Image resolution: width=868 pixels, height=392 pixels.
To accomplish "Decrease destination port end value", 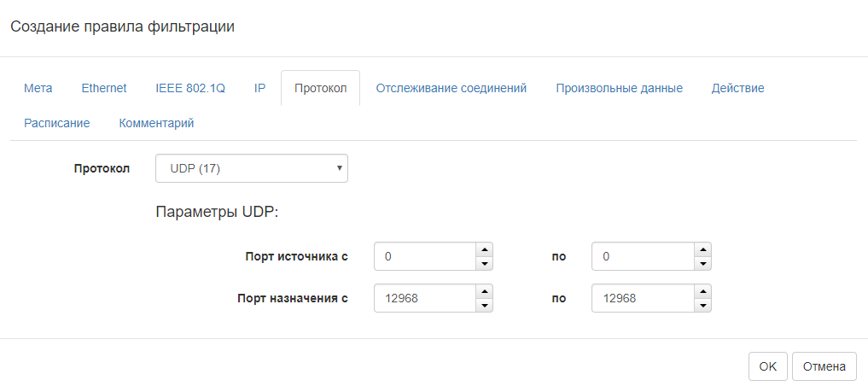I will pyautogui.click(x=702, y=305).
